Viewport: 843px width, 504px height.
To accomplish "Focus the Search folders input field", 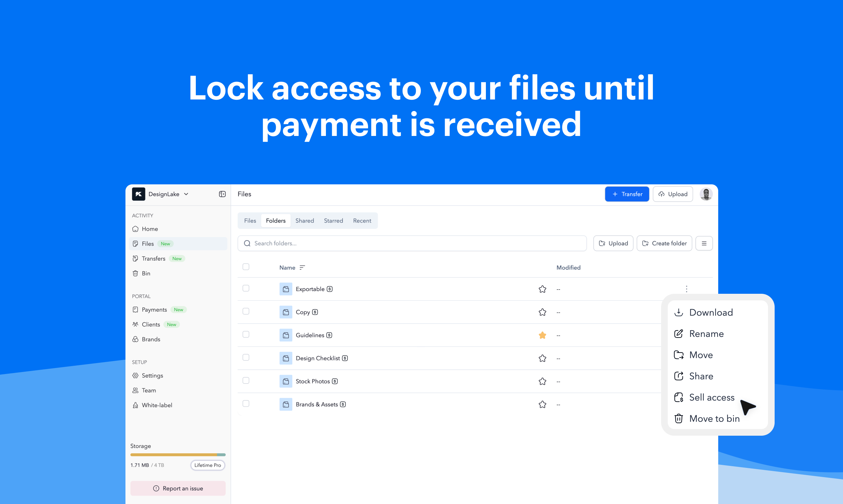I will [x=412, y=243].
